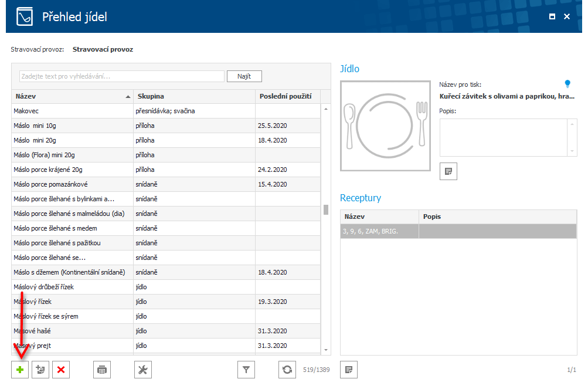
Task: Sort by Skupina column header
Action: (194, 96)
